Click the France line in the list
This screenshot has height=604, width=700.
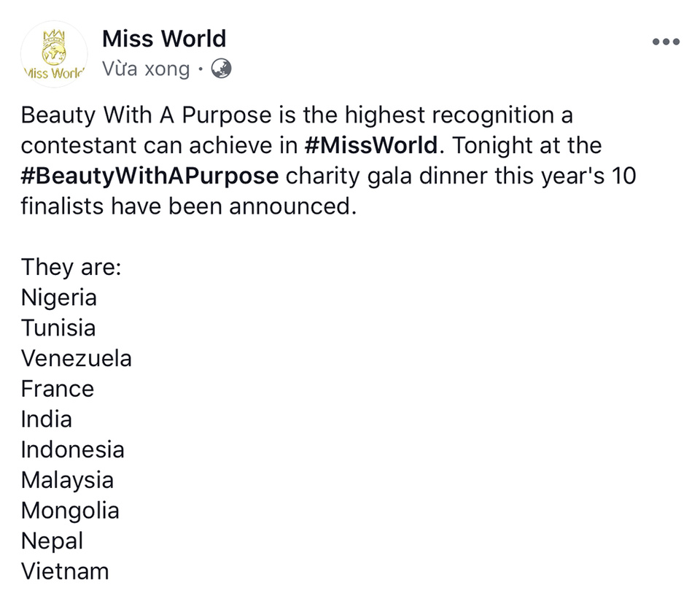58,389
